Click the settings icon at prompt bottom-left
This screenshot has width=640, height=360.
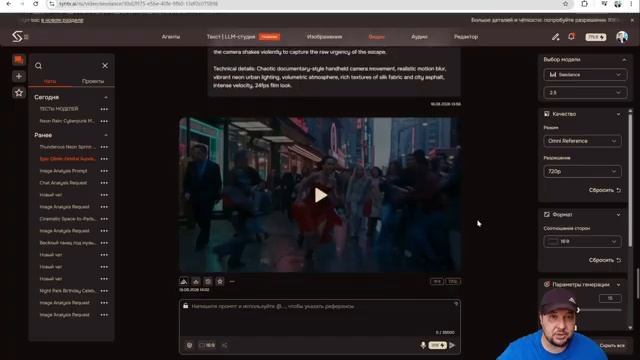[x=189, y=345]
